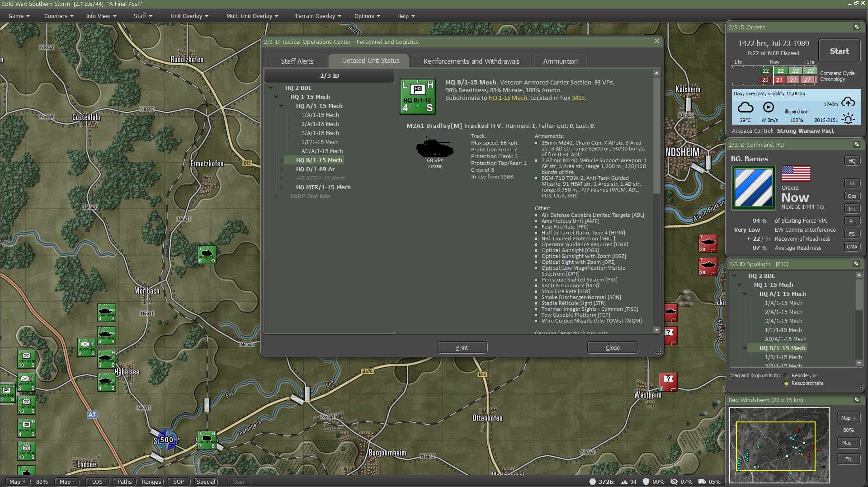Collapse HQ 2 BDE in the dialog tree

pyautogui.click(x=271, y=88)
